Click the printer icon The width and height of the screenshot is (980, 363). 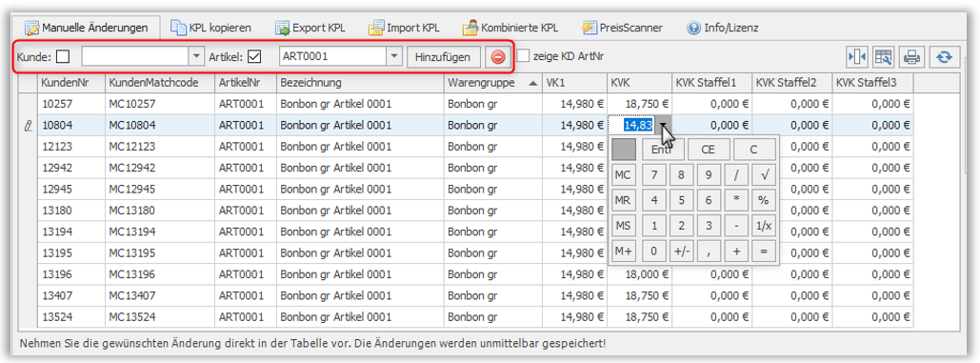pos(911,57)
